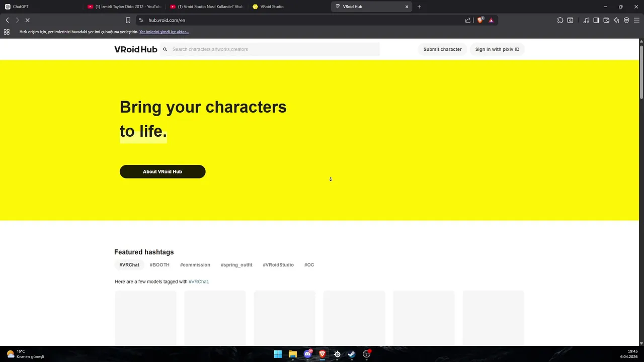
Task: Click the Brave VPN shield icon
Action: coord(626,20)
